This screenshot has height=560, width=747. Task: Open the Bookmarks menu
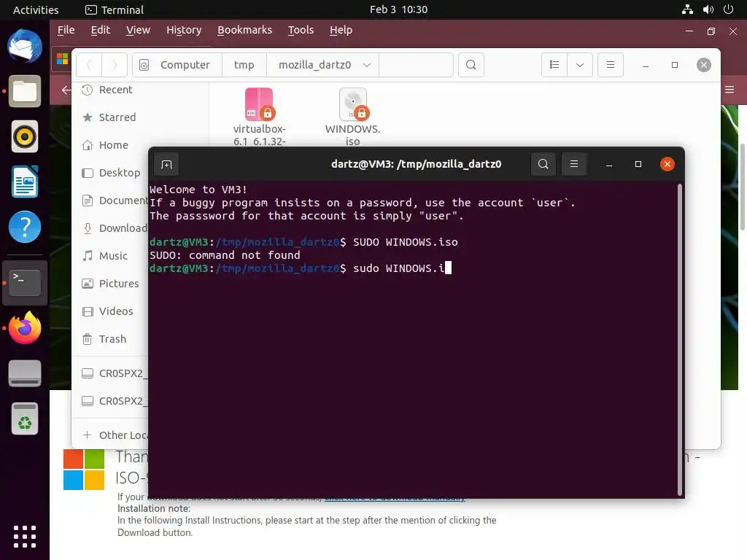tap(244, 30)
